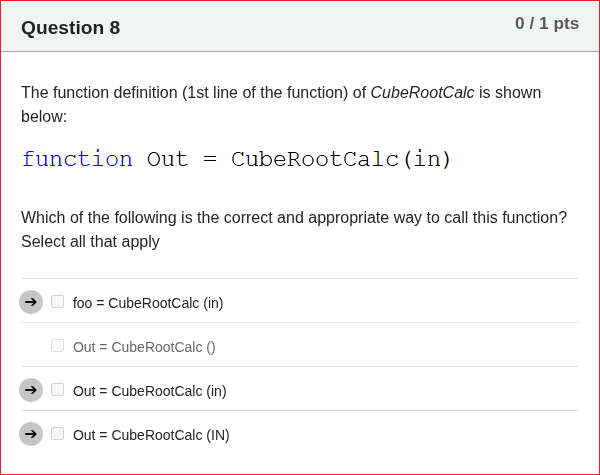The height and width of the screenshot is (475, 600).
Task: Check the foo = CubeRootCalc (in) checkbox
Action: click(58, 301)
